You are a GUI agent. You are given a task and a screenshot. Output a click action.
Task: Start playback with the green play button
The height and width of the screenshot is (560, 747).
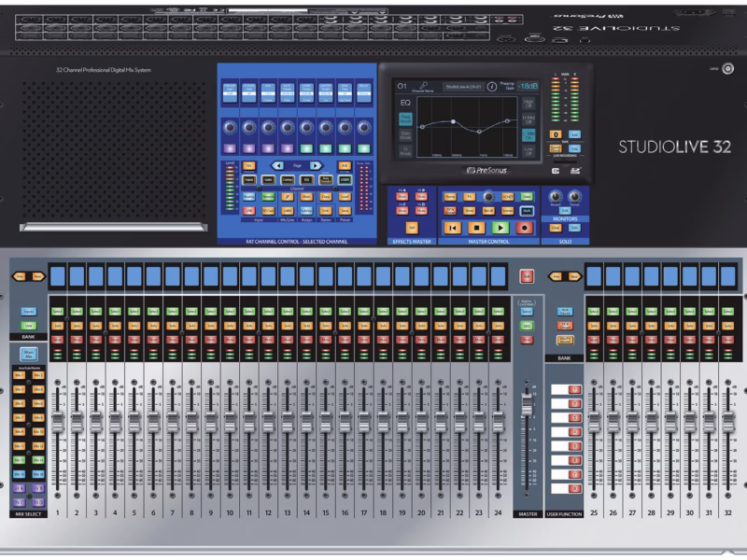(500, 228)
